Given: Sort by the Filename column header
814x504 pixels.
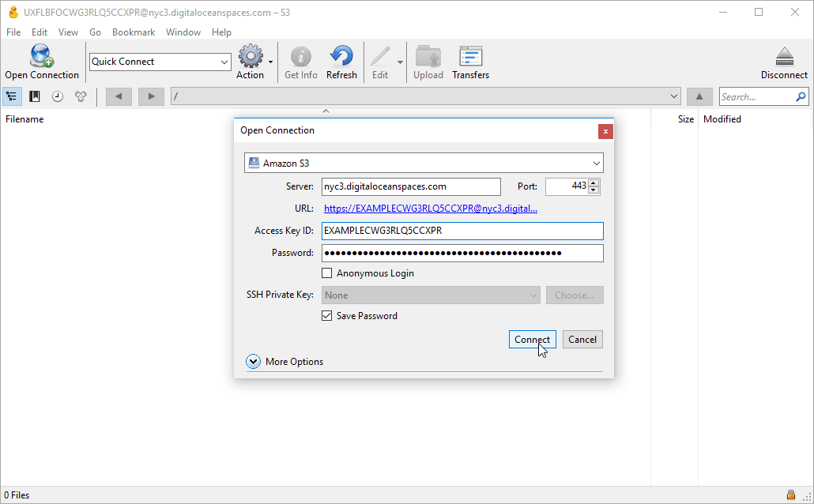Looking at the screenshot, I should pos(24,119).
